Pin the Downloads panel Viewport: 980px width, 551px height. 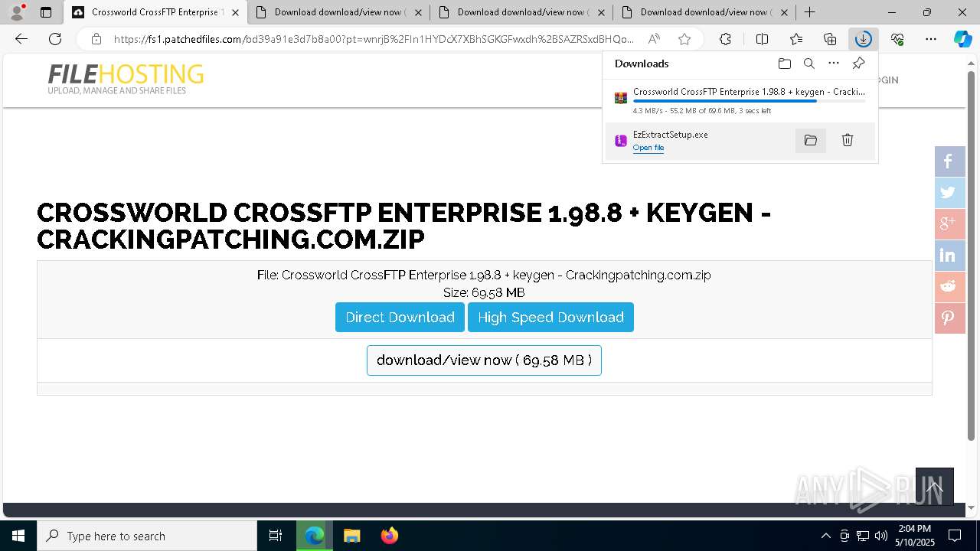coord(858,64)
